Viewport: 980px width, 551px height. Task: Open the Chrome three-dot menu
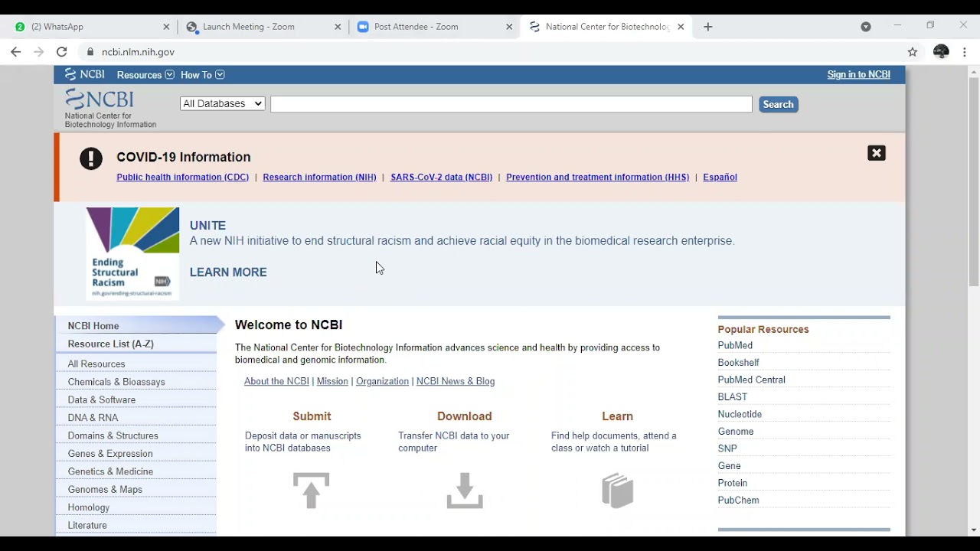965,52
